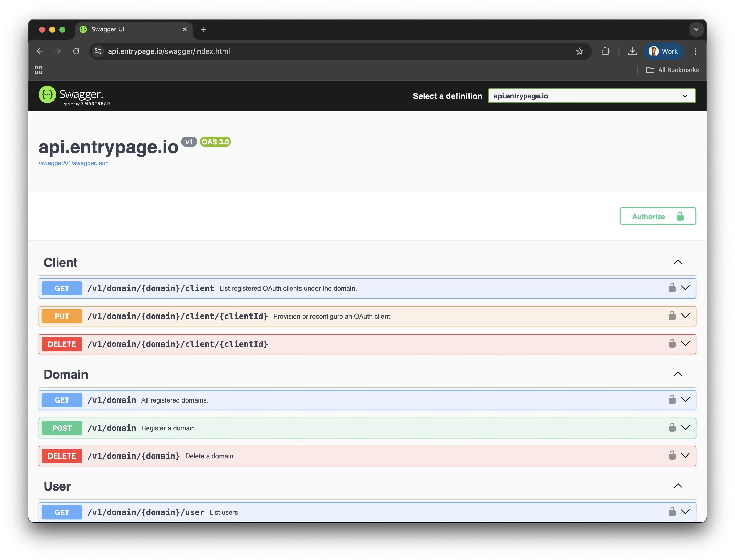Click the Domain section heading
735x560 pixels.
[x=66, y=374]
